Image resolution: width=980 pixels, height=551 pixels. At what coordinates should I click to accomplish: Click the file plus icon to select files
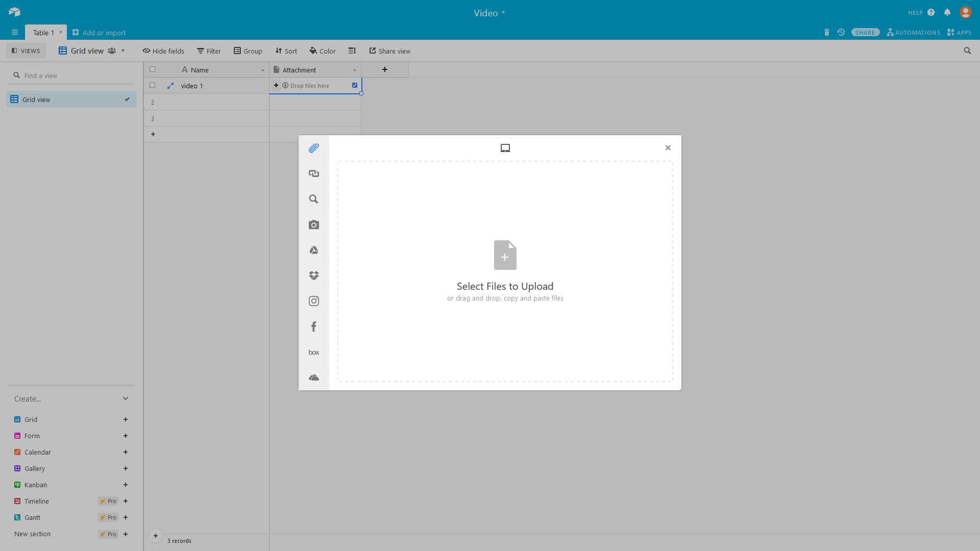point(505,255)
